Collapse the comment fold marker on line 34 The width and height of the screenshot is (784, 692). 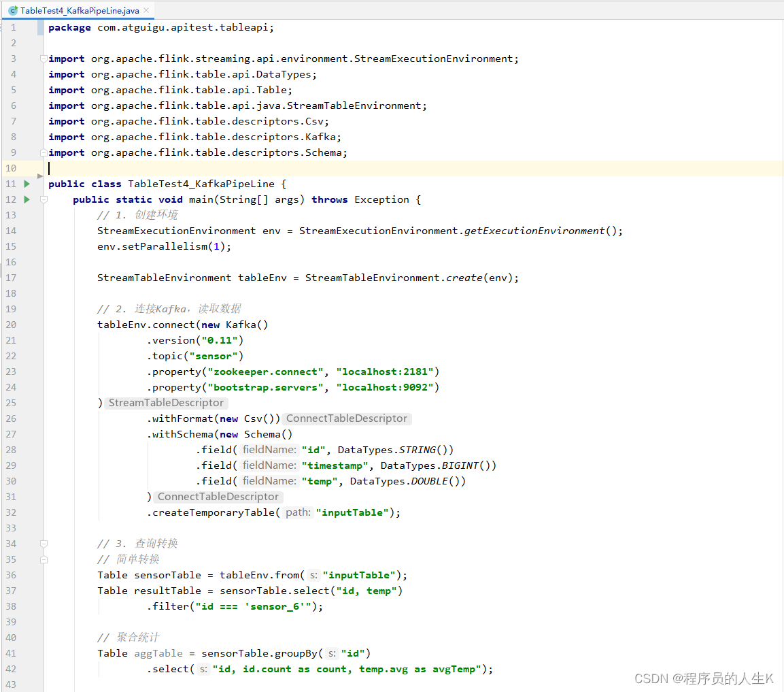tap(44, 544)
